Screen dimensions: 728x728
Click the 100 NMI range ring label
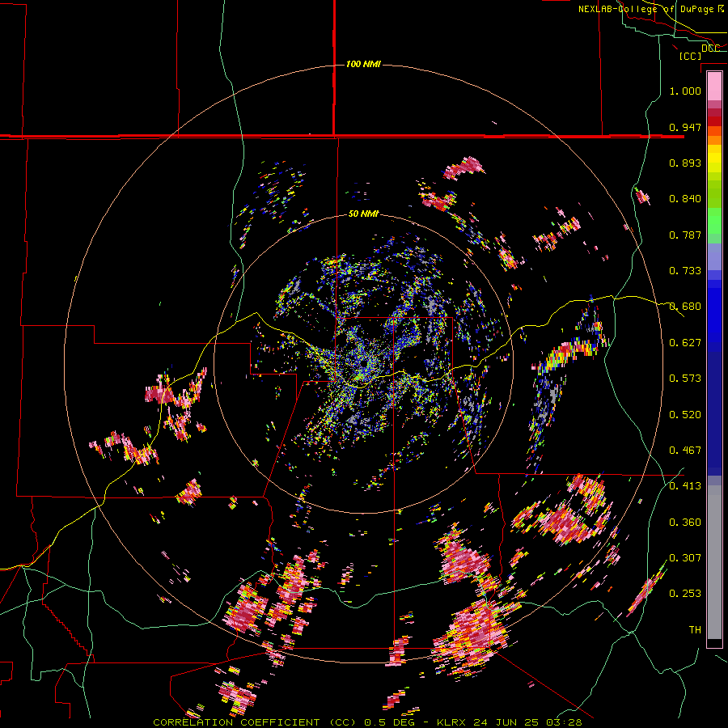363,64
